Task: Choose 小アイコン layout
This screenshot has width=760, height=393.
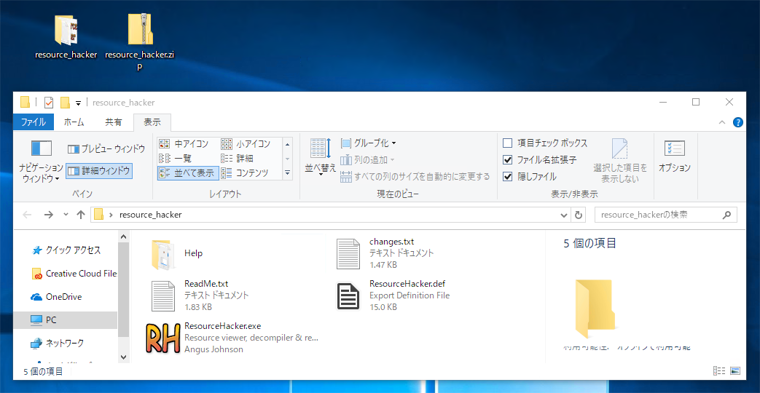Action: point(246,144)
